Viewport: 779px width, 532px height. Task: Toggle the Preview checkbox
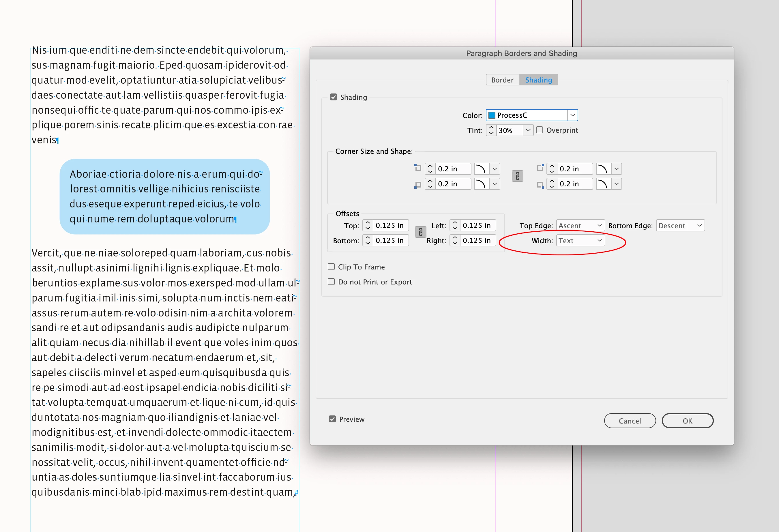332,419
